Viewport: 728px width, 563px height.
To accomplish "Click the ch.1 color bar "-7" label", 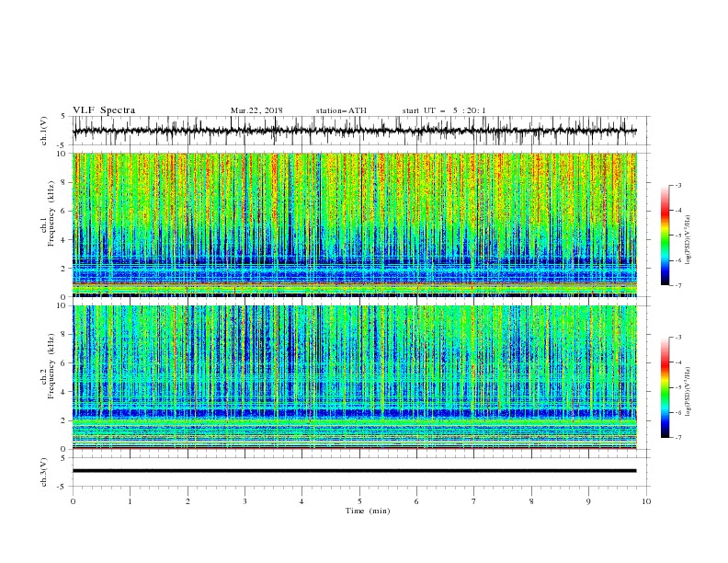I will tap(677, 285).
